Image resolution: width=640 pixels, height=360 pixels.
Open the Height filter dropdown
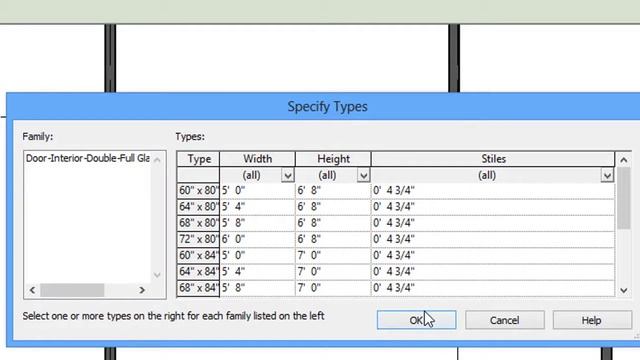click(x=363, y=176)
